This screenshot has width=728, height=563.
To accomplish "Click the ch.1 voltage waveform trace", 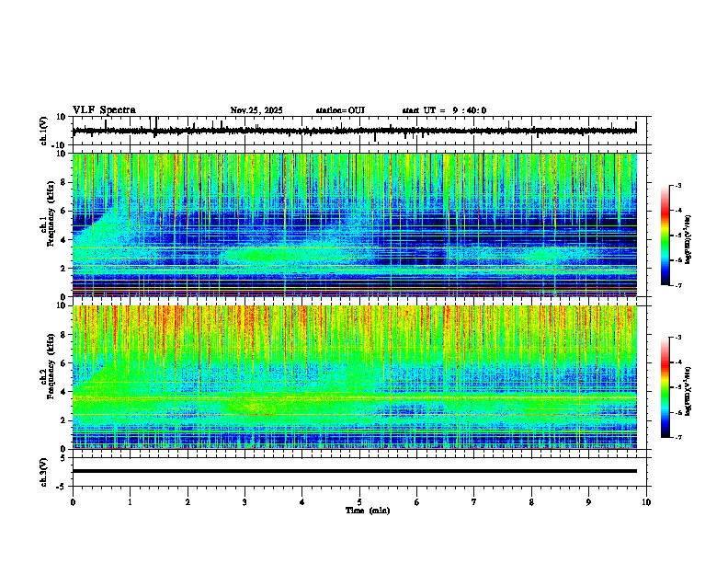I will [x=354, y=131].
